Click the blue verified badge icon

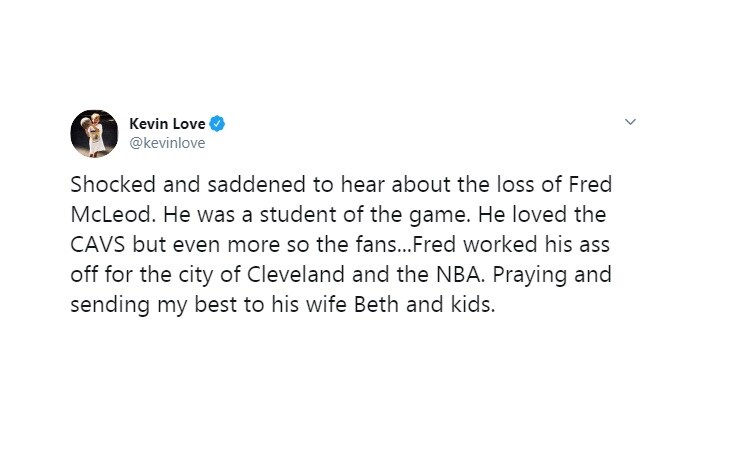(217, 124)
